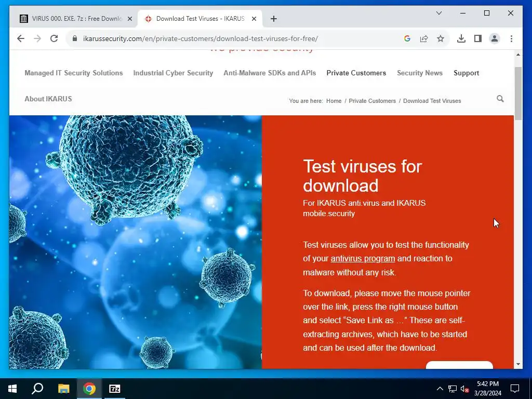Click the Test viruses for download heading
532x399 pixels.
tap(362, 176)
